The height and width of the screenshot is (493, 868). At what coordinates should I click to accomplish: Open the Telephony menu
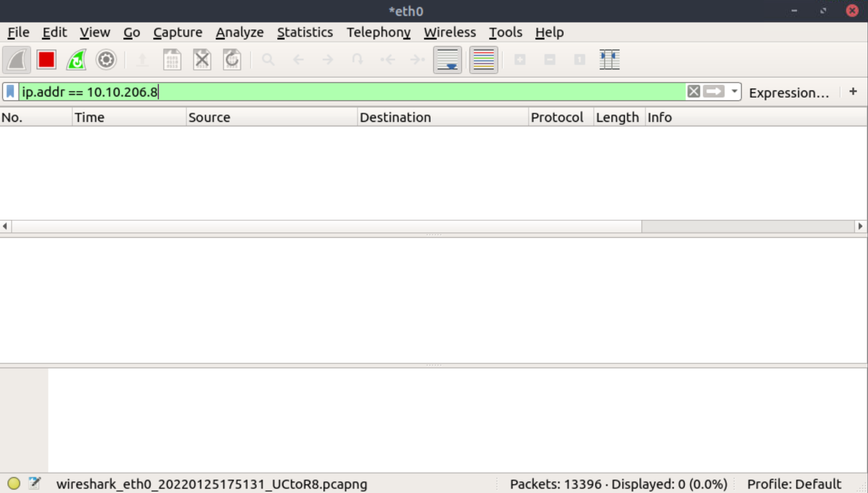click(378, 32)
